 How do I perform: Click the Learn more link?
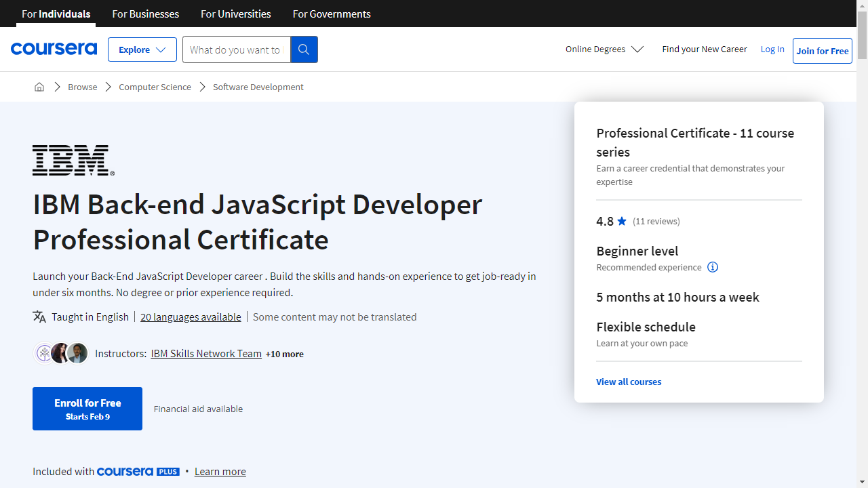(x=220, y=472)
